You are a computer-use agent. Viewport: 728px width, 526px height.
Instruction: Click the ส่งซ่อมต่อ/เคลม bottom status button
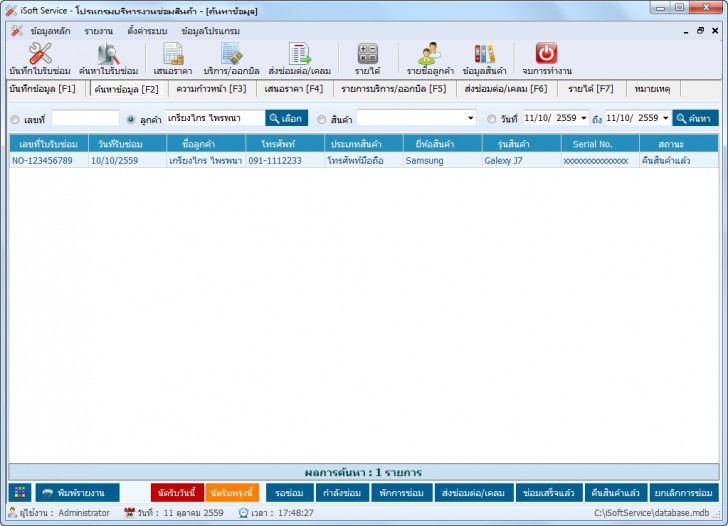[x=474, y=493]
